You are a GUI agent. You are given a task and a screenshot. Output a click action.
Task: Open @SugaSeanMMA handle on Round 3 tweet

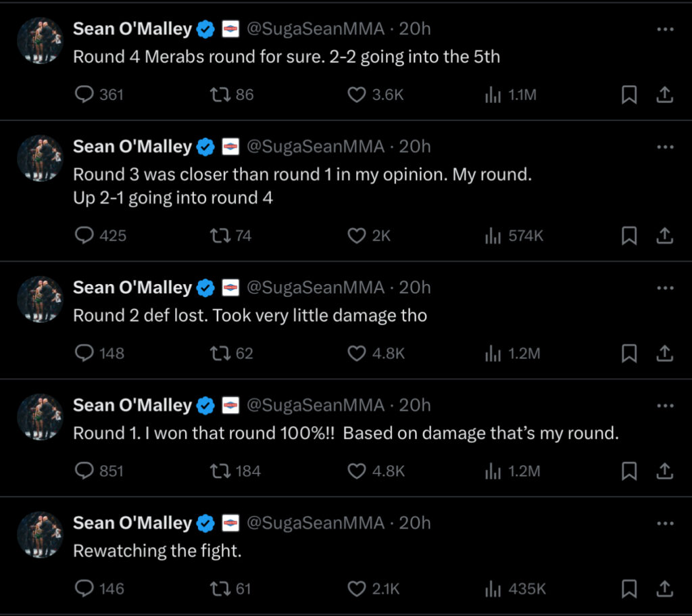315,147
